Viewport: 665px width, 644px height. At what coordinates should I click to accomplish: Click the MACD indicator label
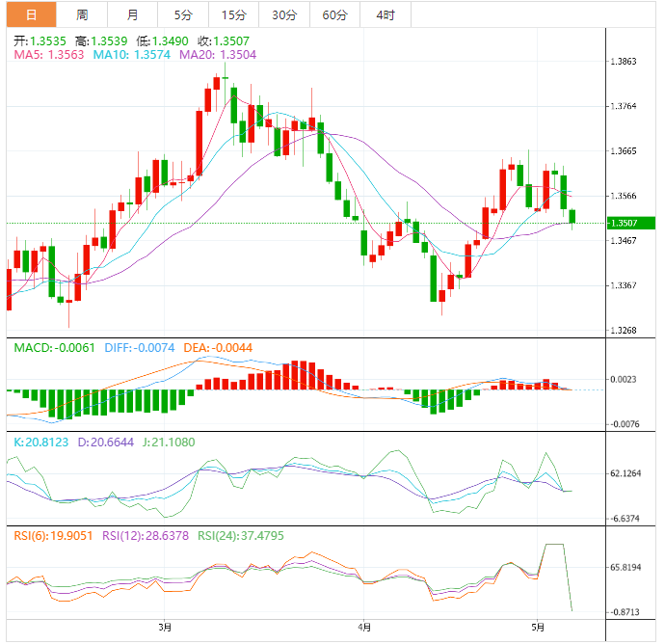click(x=53, y=347)
